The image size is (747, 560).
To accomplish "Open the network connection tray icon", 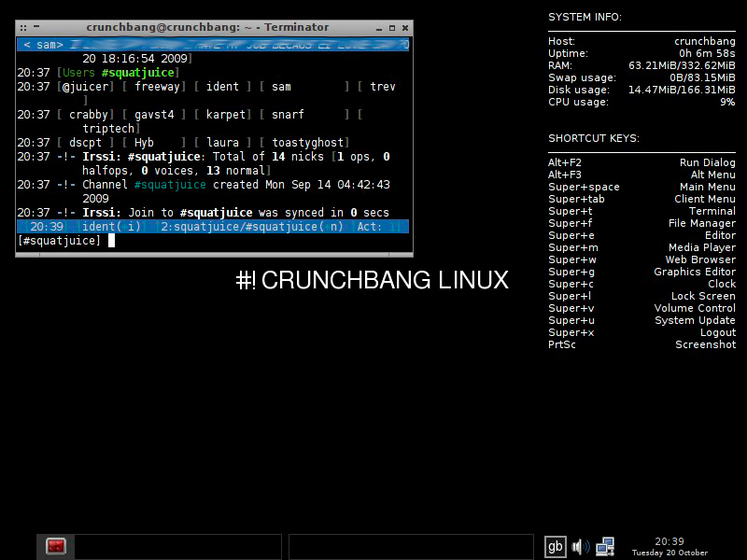I will pyautogui.click(x=605, y=547).
